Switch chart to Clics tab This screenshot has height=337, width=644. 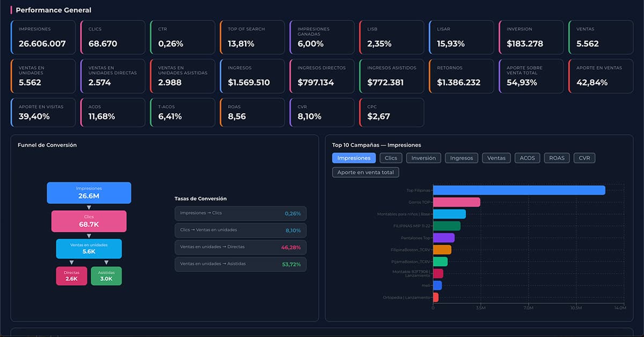click(391, 158)
